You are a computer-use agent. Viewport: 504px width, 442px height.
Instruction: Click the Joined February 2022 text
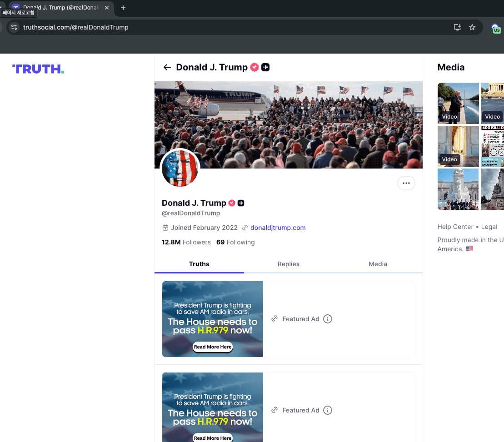pos(204,228)
